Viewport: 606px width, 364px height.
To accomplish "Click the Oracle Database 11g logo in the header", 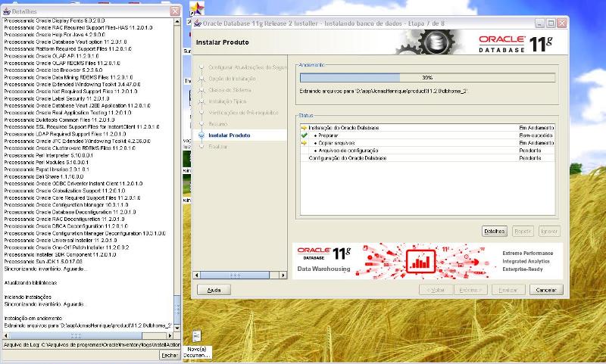I will tap(516, 44).
